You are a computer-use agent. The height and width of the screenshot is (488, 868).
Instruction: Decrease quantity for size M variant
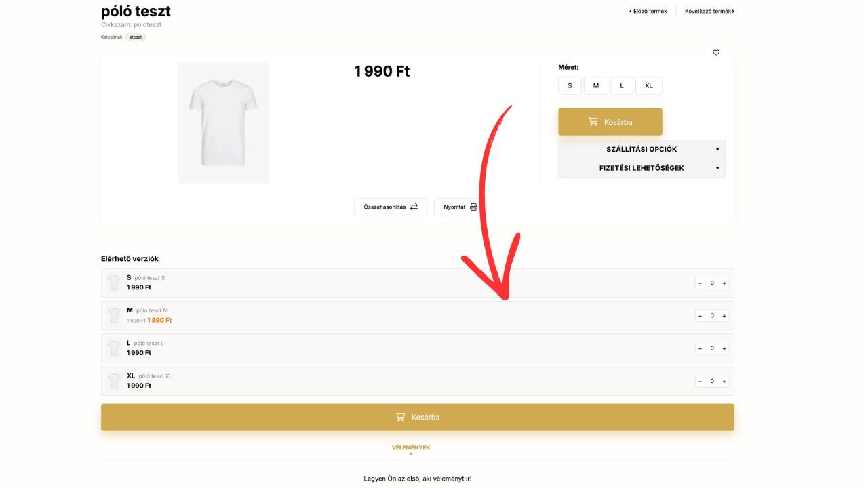click(x=701, y=316)
